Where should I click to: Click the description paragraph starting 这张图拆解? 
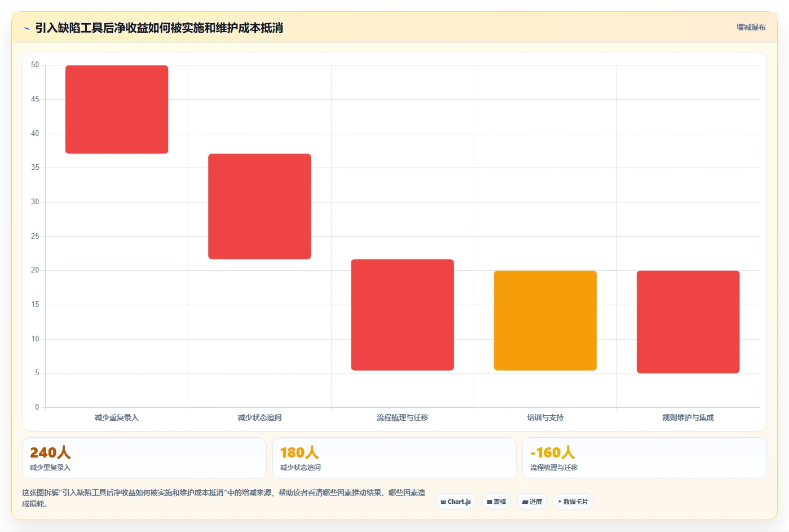click(224, 498)
